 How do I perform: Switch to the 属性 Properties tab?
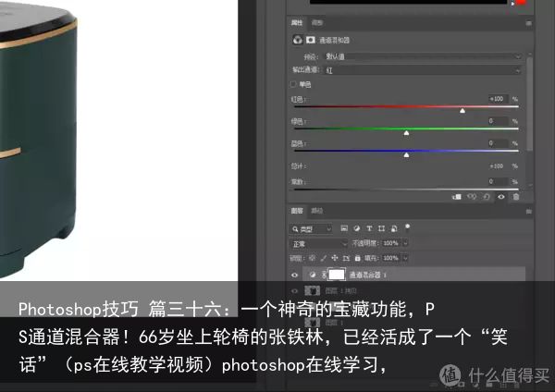click(297, 23)
